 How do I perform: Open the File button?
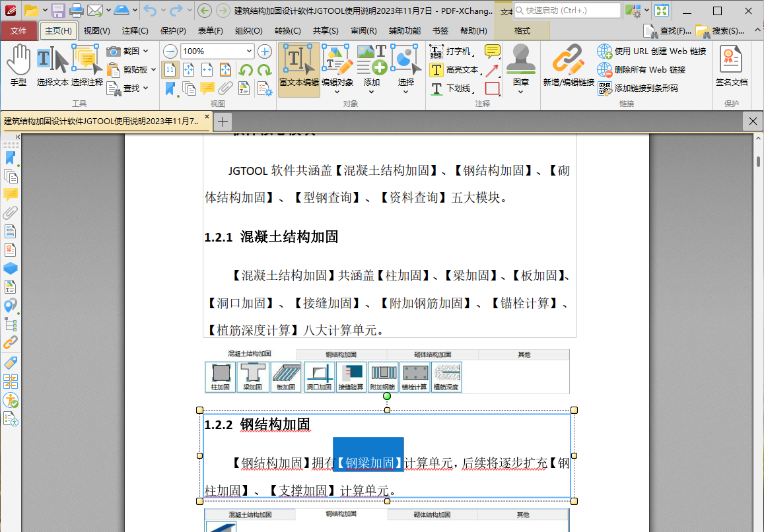click(19, 31)
